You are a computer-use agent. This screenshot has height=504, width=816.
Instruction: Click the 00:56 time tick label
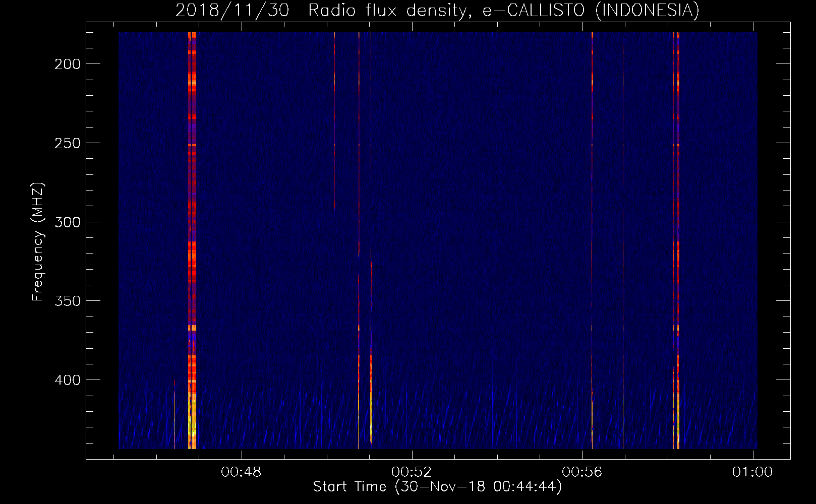coord(582,472)
